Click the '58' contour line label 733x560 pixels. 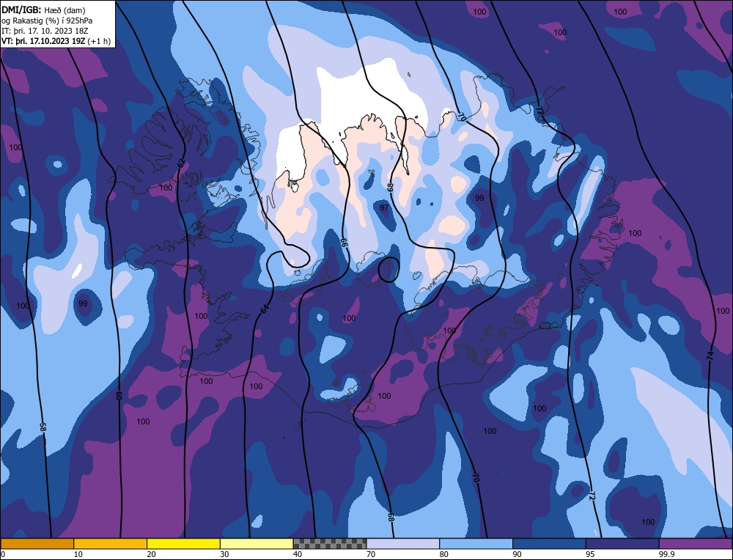tap(43, 427)
